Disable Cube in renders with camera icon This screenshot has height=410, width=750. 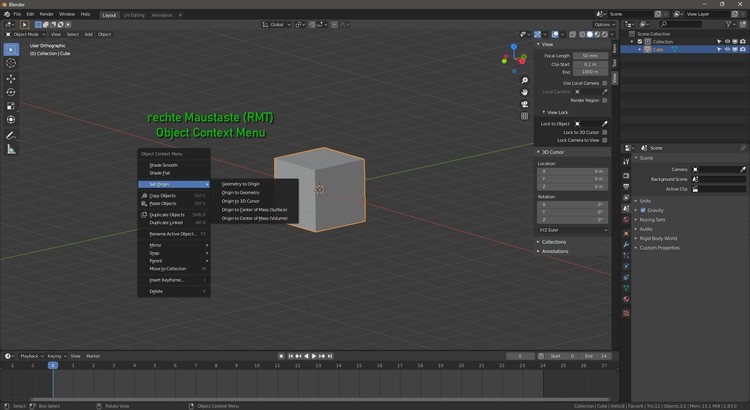743,49
